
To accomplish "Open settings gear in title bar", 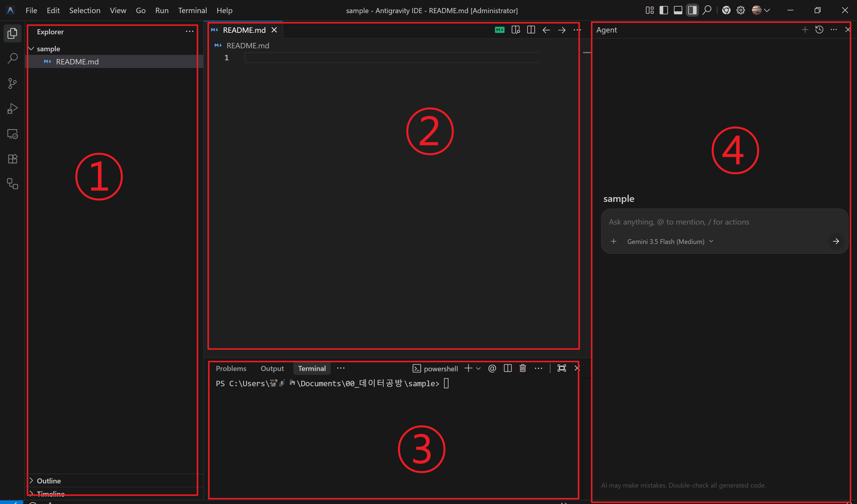I will tap(741, 10).
